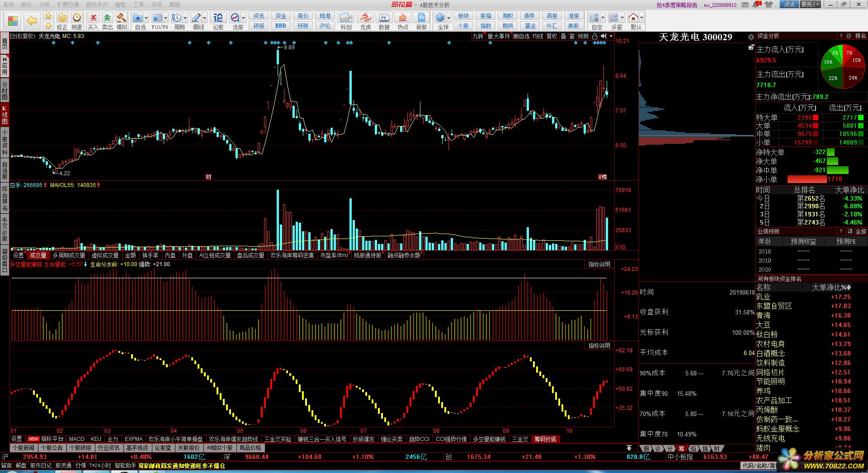
Task: Expand the 画线 dropdown arrow
Action: [205, 18]
